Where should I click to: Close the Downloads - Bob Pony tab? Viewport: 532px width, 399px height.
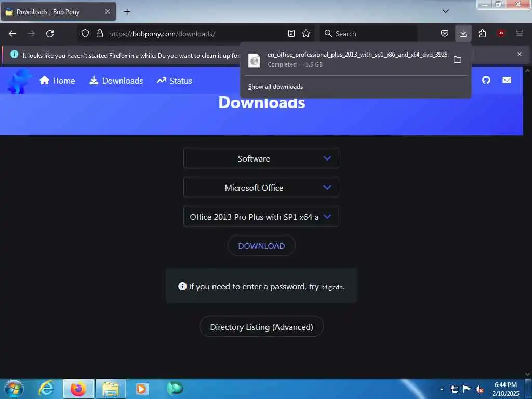(107, 11)
